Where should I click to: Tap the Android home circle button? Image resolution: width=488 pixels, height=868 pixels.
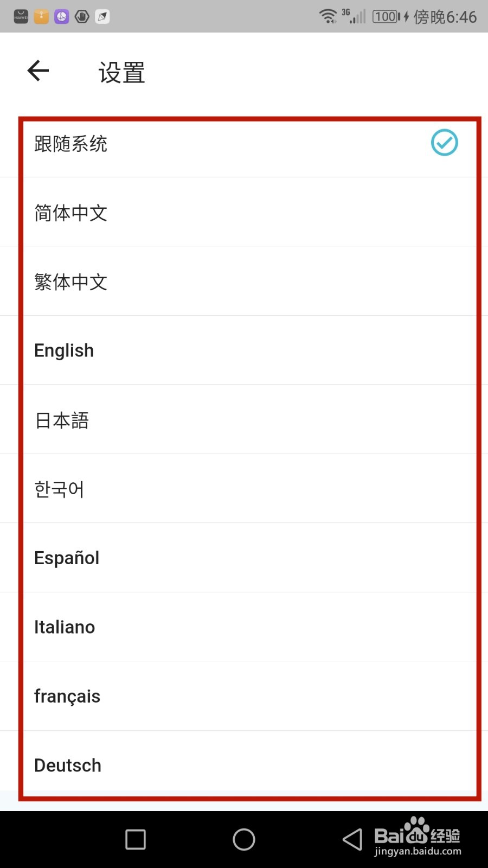(x=244, y=839)
